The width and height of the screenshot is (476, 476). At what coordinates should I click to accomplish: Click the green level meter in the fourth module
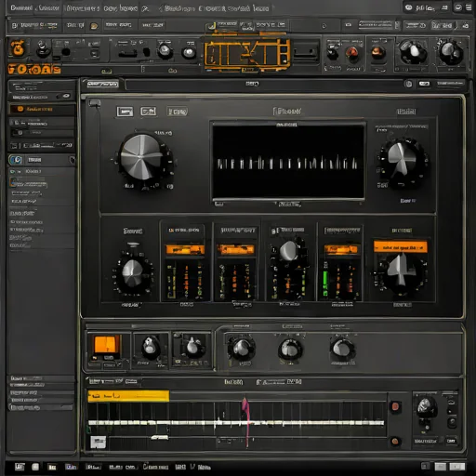[325, 283]
